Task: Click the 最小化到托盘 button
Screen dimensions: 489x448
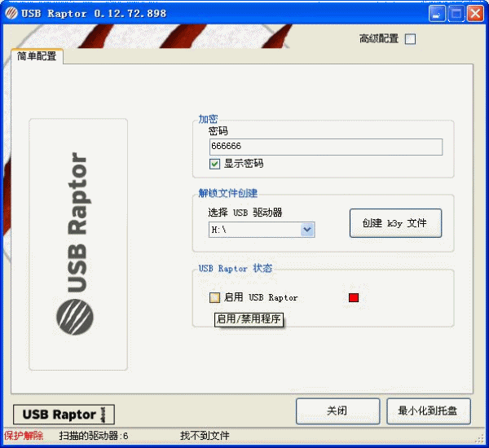Action: click(x=429, y=411)
